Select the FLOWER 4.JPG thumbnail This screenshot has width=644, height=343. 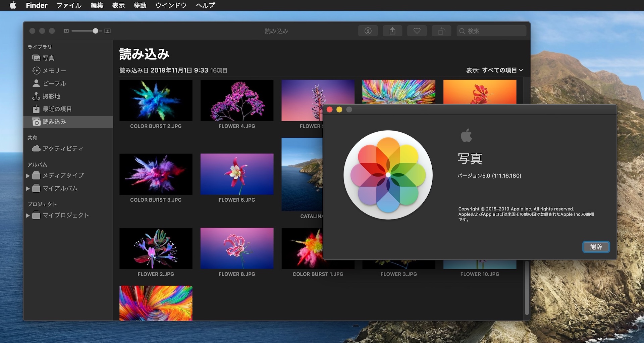tap(237, 100)
